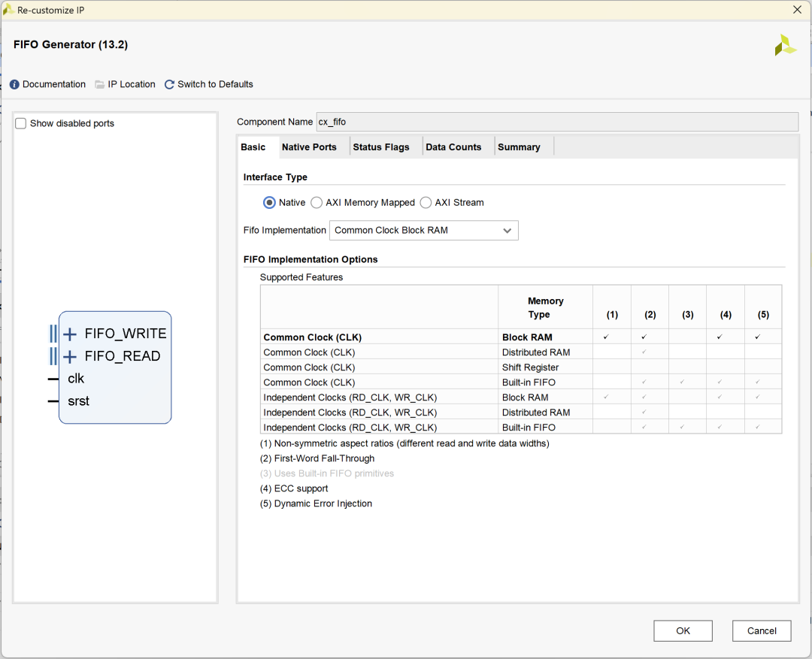Click the Vivado icon in the title bar
This screenshot has width=812, height=659.
[8, 10]
